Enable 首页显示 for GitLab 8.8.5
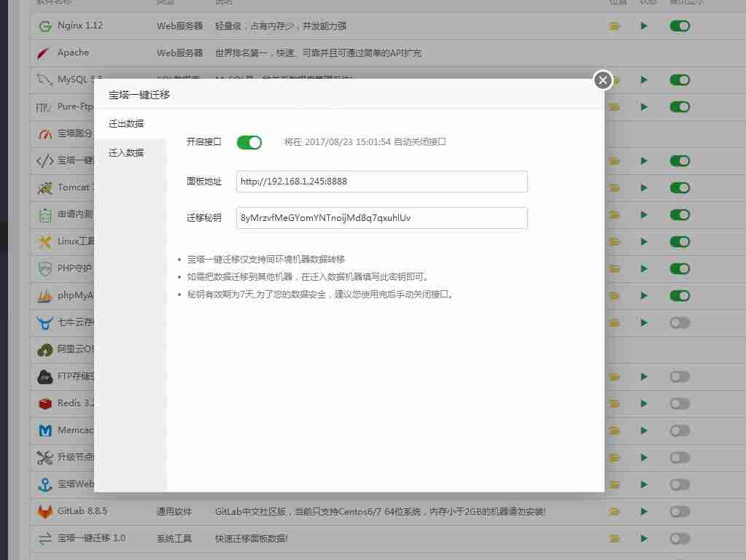746x560 pixels. click(x=679, y=511)
